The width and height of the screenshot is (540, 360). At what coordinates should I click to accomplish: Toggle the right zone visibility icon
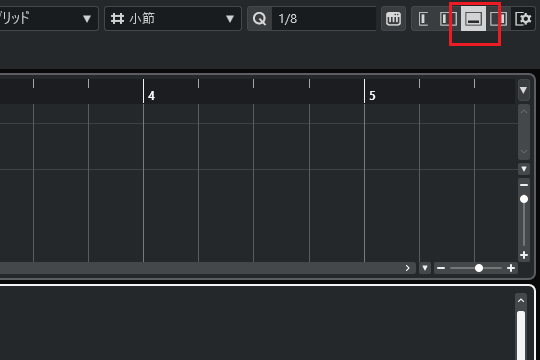click(498, 19)
